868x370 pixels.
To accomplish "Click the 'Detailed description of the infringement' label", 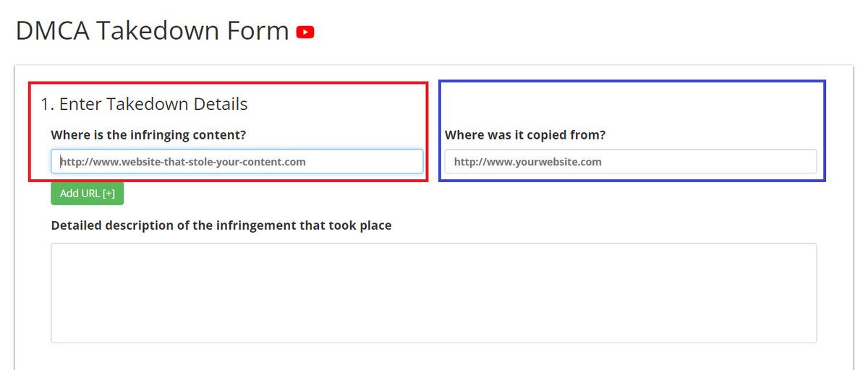I will click(x=221, y=225).
